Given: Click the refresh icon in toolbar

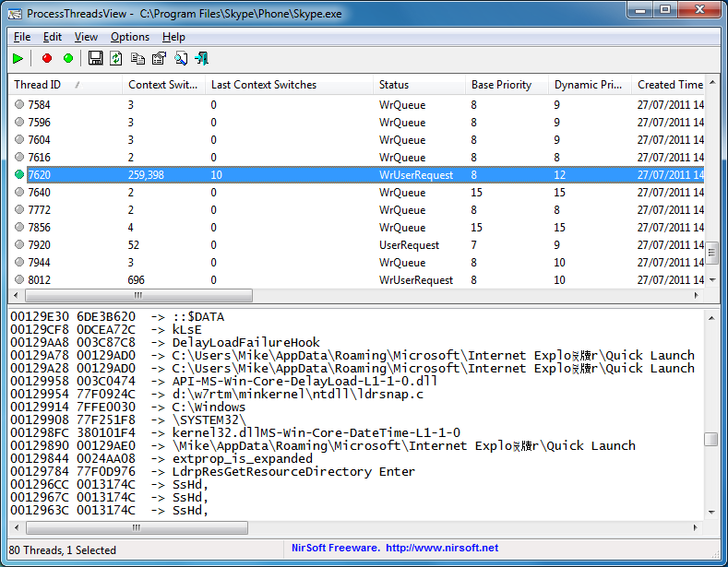Looking at the screenshot, I should coord(116,58).
